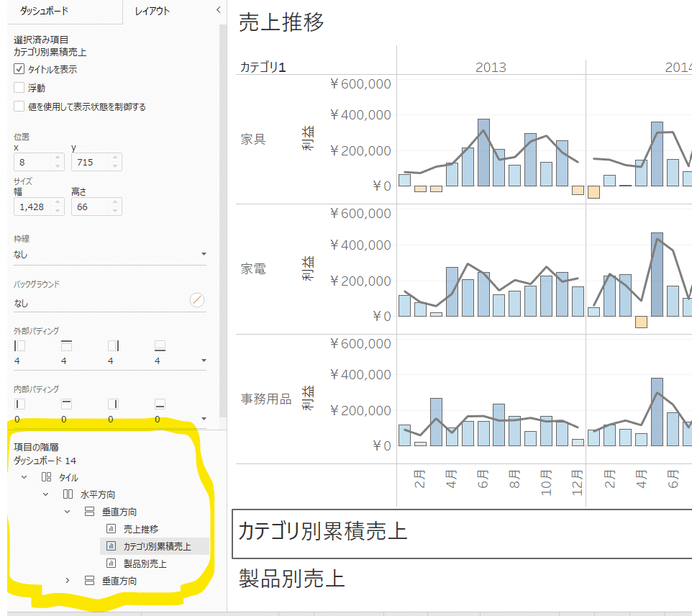The width and height of the screenshot is (692, 616).
Task: Click the inner padding left icon
Action: coord(20,404)
